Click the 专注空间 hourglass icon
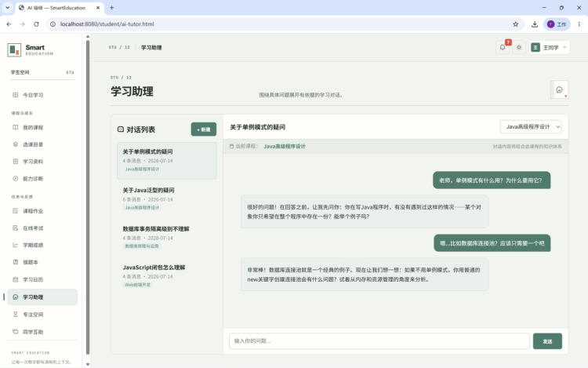588x368 pixels. click(16, 315)
